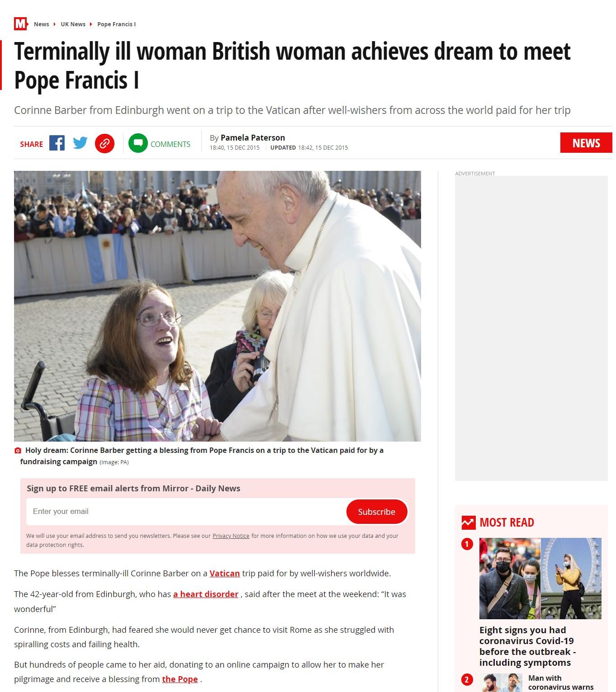Select the number 1 most read badge

tap(467, 544)
